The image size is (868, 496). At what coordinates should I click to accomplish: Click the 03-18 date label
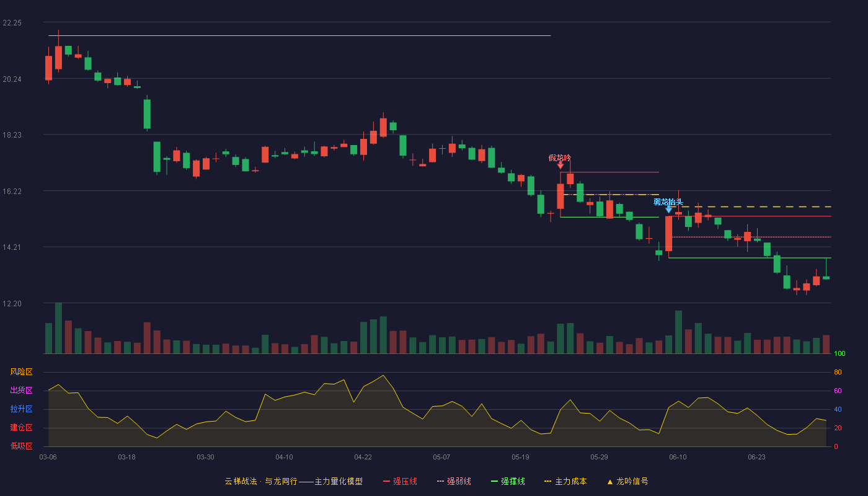click(x=126, y=457)
